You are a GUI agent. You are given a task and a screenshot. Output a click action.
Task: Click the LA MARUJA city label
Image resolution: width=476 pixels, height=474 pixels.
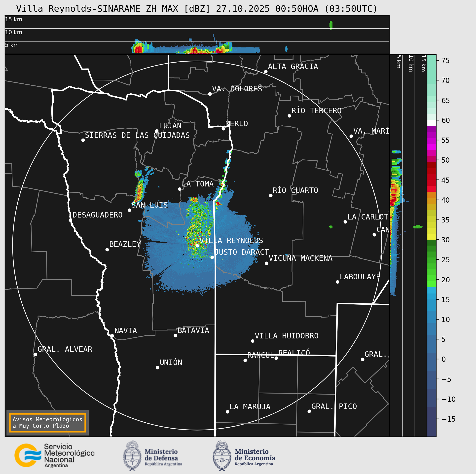pyautogui.click(x=250, y=407)
